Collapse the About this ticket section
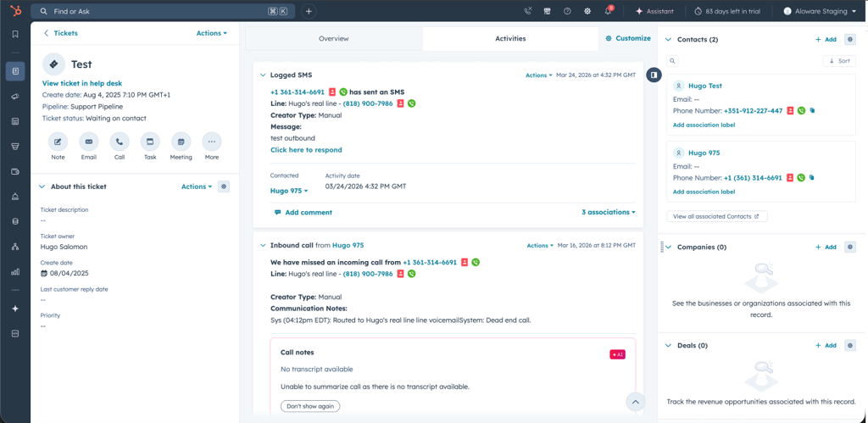This screenshot has height=423, width=868. (x=42, y=186)
